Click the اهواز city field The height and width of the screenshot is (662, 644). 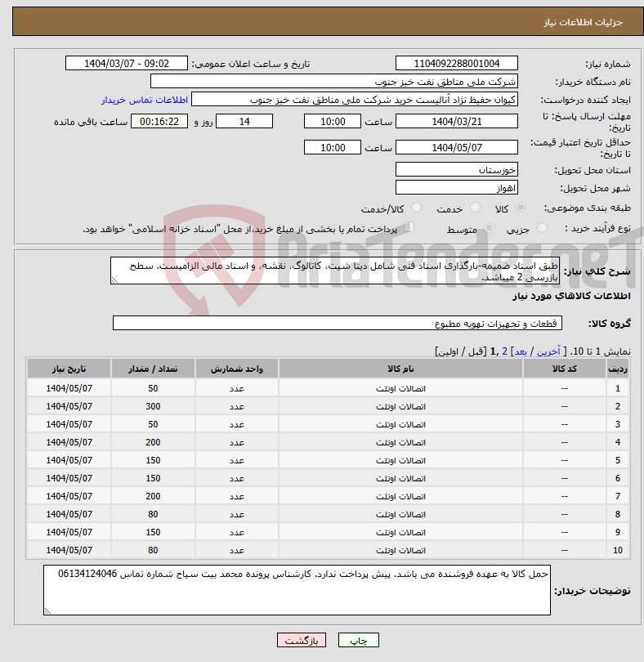coord(457,188)
